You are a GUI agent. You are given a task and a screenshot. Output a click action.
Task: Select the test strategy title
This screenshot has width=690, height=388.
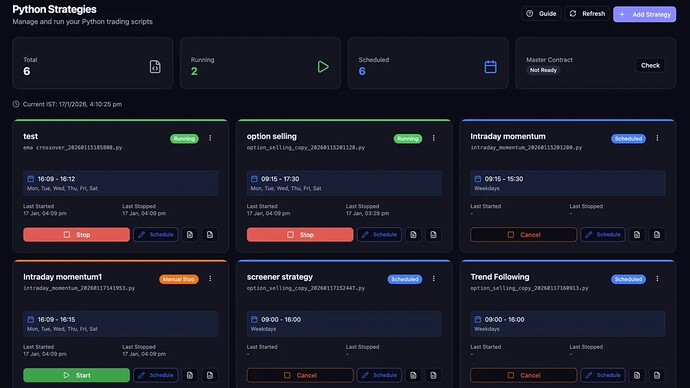click(30, 136)
